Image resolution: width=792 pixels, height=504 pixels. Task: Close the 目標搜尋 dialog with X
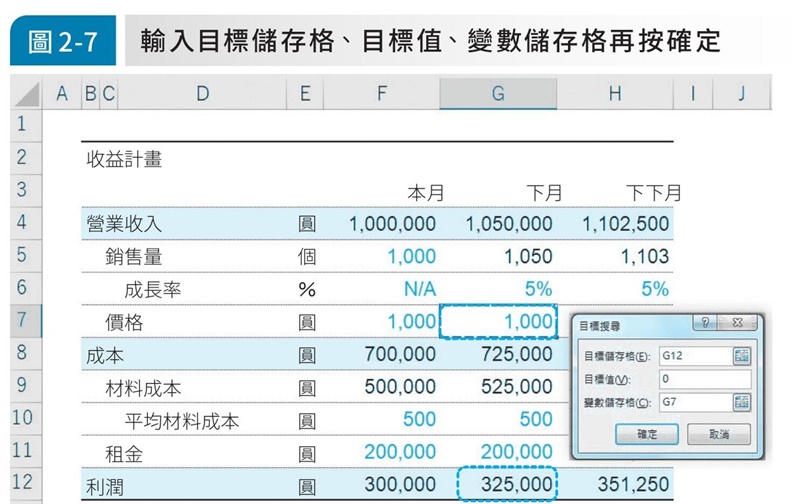point(737,323)
